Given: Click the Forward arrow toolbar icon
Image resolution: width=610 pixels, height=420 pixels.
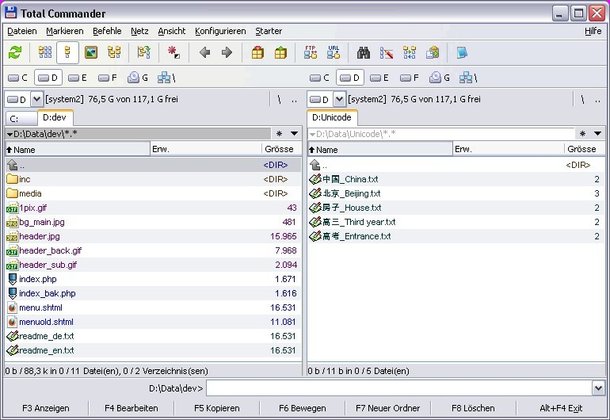Looking at the screenshot, I should tap(226, 53).
